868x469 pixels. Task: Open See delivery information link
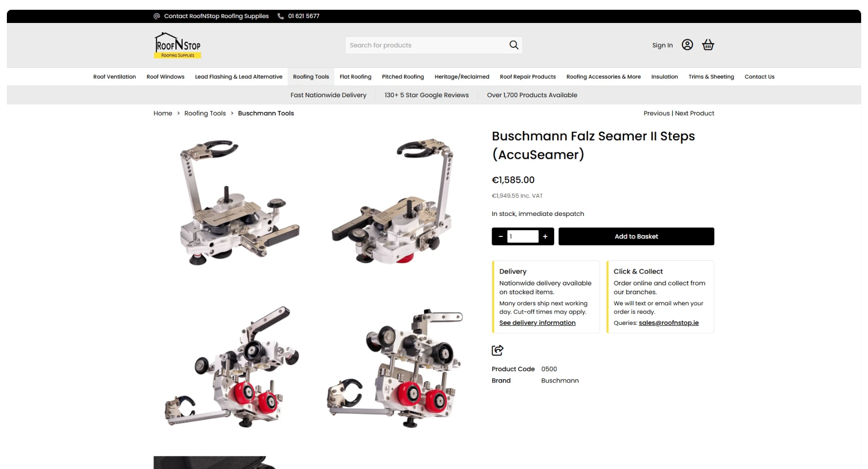tap(537, 323)
